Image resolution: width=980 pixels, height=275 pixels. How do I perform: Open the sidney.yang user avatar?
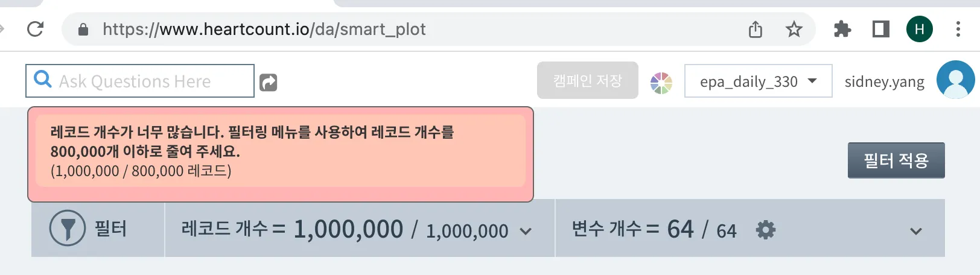(x=955, y=80)
